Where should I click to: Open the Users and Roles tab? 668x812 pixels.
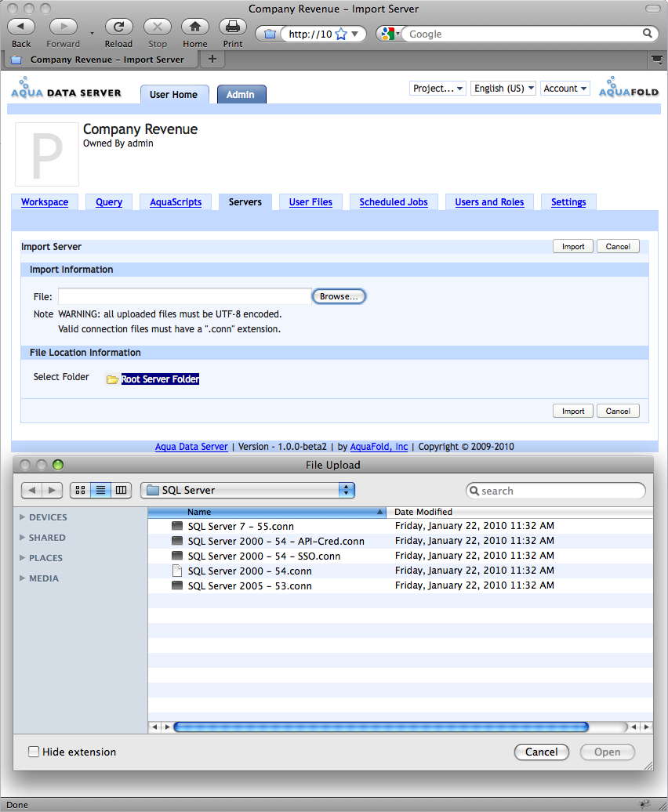point(489,202)
